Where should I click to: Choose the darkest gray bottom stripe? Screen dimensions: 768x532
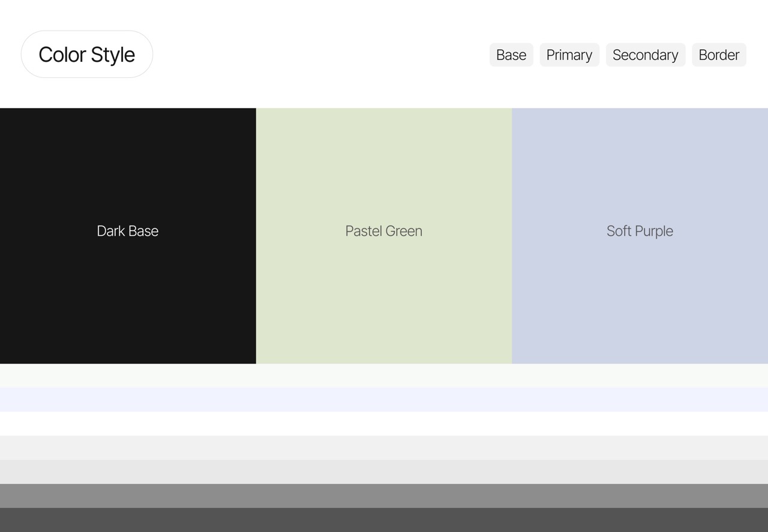click(x=384, y=520)
